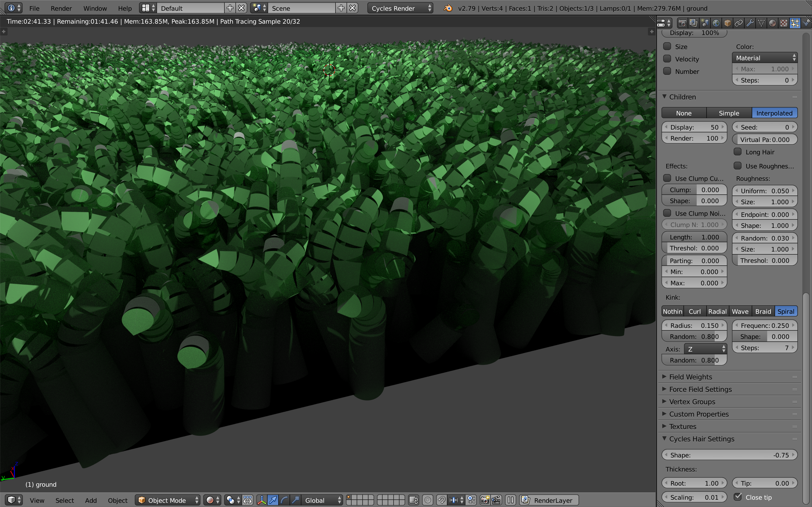Select the Simple children type button
Viewport: 812px width, 507px height.
point(729,113)
